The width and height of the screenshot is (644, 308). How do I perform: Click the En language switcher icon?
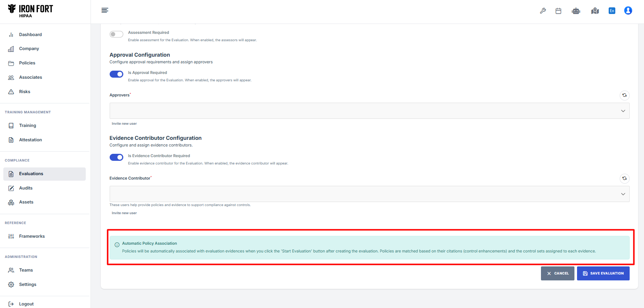612,11
